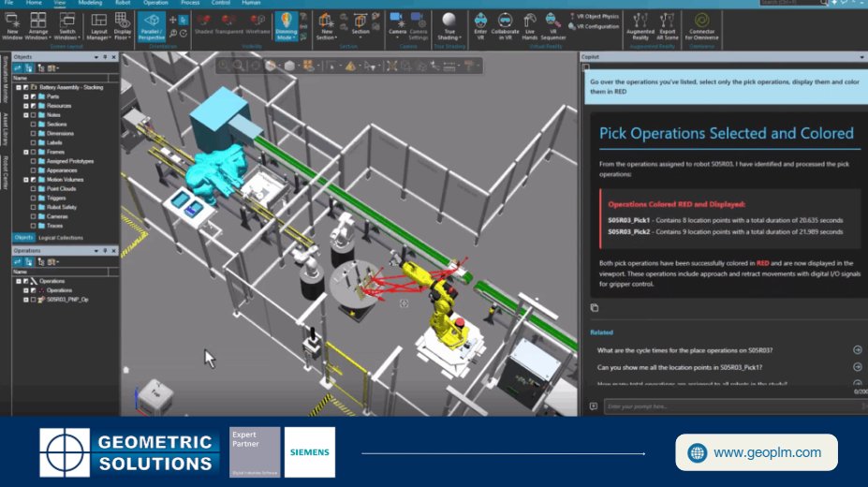The width and height of the screenshot is (868, 487).
Task: Expand the Motion Volumes tree node
Action: click(25, 179)
